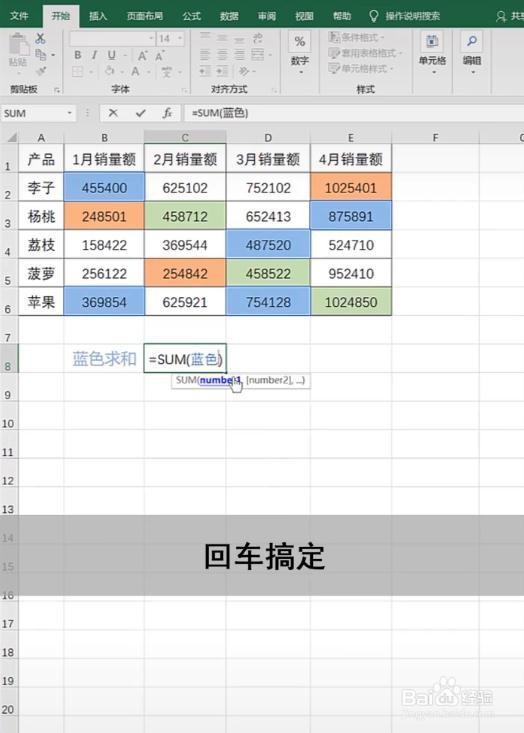
Task: Click blue cell containing 455400
Action: [104, 187]
